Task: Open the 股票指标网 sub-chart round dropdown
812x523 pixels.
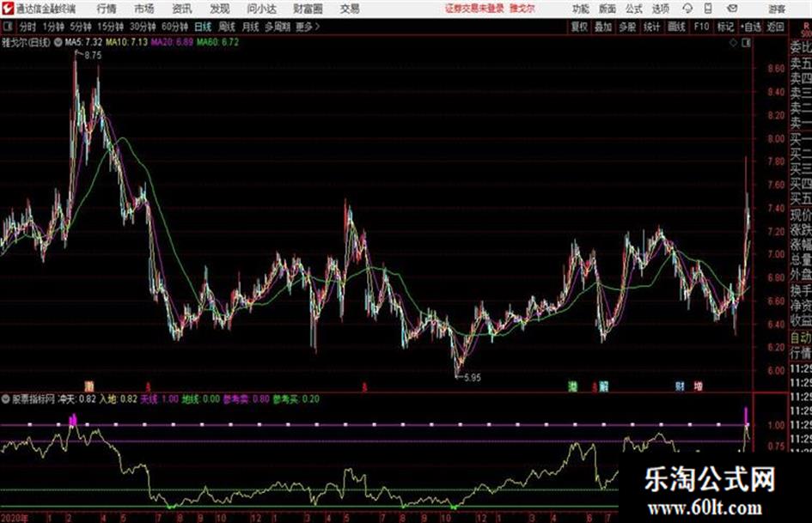Action: pos(6,399)
